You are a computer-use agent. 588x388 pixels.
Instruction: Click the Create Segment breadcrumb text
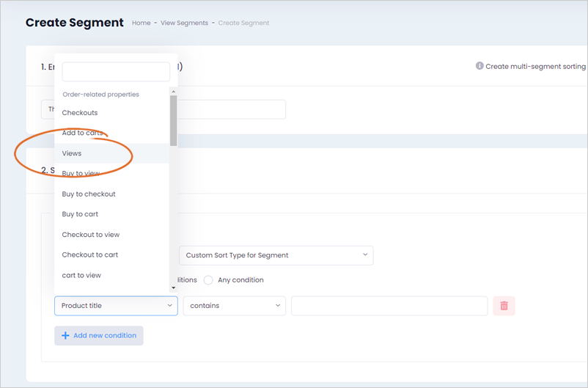(x=243, y=23)
